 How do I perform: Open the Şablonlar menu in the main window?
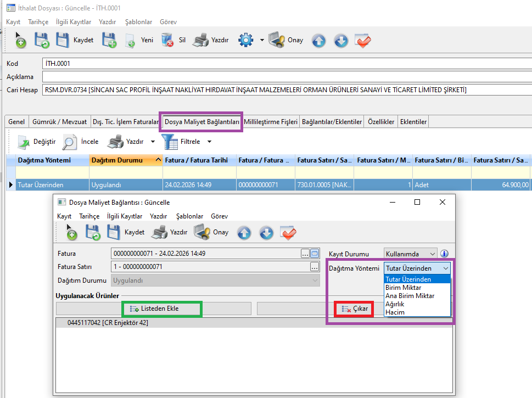click(x=138, y=22)
